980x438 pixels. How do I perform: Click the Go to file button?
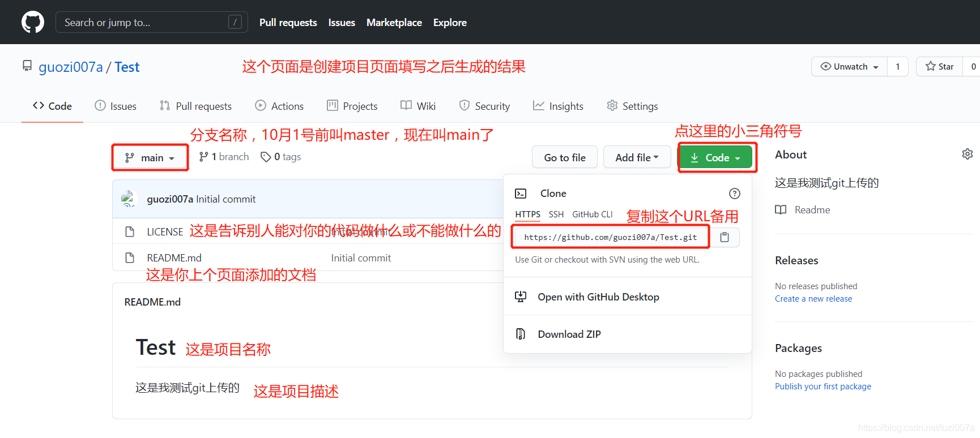(x=565, y=157)
